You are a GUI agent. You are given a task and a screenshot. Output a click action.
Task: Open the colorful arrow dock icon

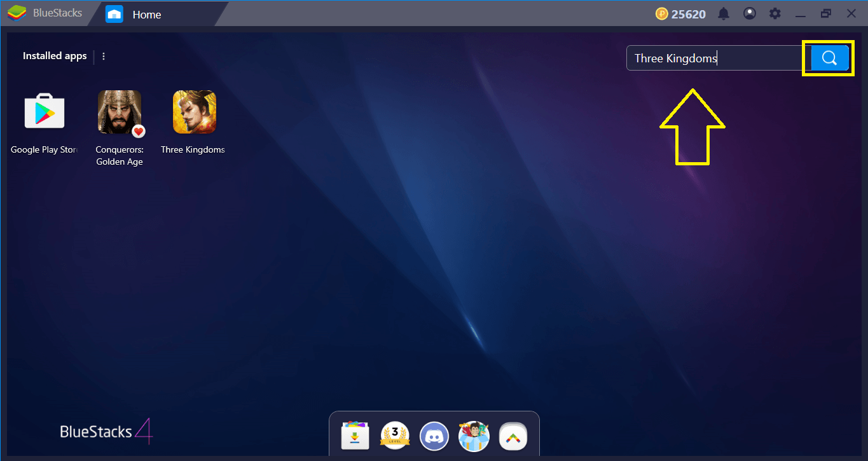click(x=513, y=436)
